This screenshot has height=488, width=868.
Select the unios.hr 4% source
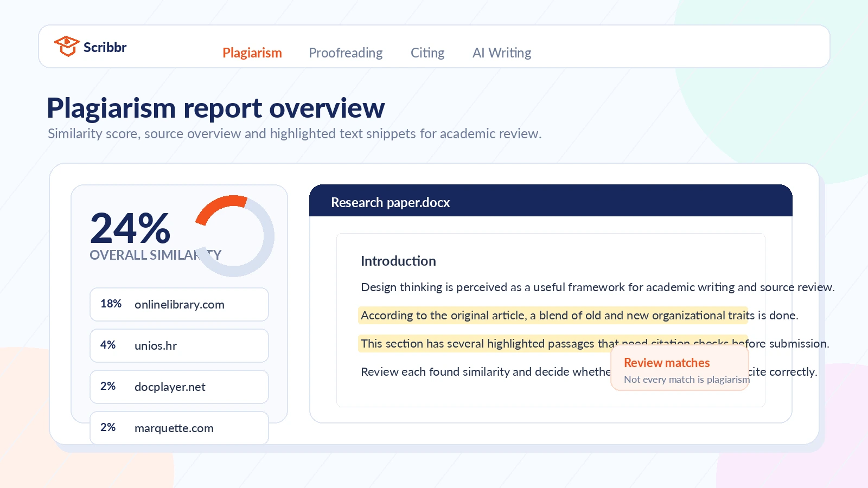tap(179, 345)
